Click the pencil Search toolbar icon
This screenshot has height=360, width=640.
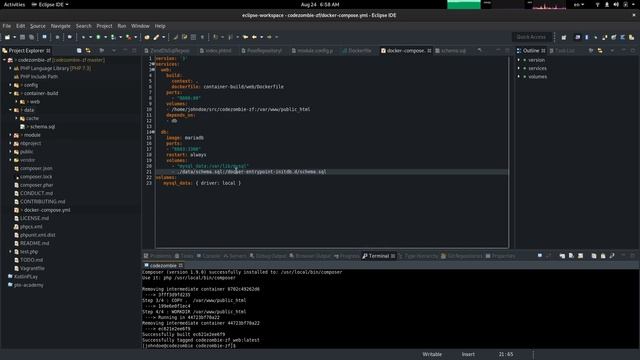point(156,37)
